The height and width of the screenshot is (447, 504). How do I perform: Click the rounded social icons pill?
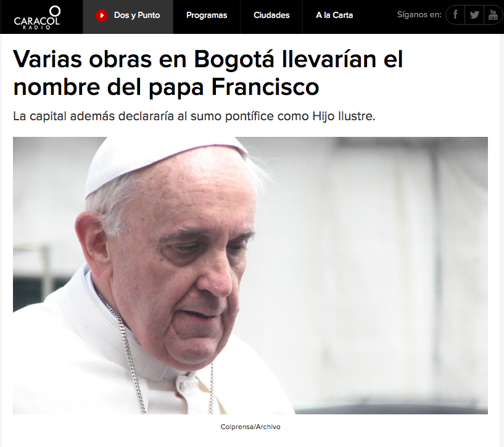click(x=474, y=14)
